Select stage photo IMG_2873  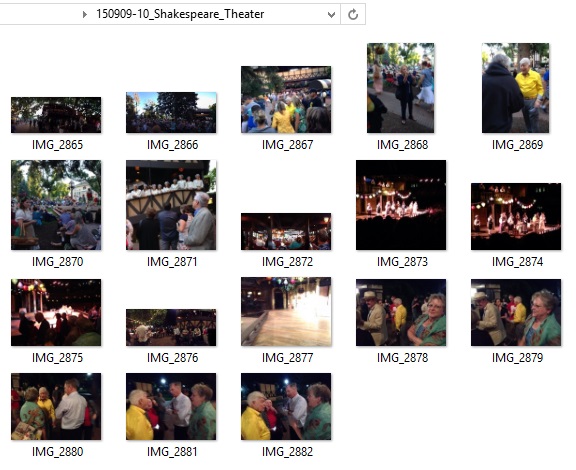point(401,205)
